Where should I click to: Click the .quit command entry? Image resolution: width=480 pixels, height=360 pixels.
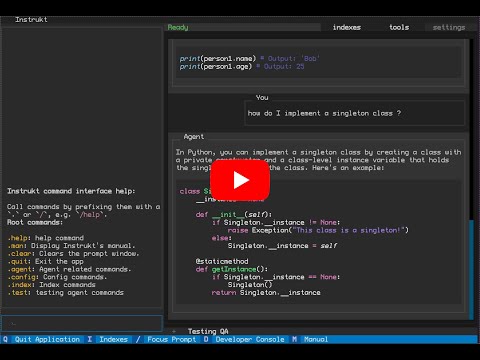click(x=45, y=261)
